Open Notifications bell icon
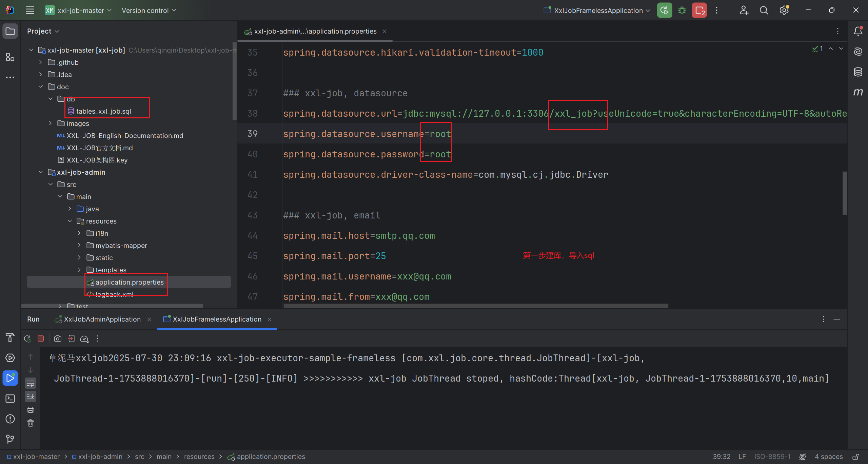 click(x=858, y=31)
